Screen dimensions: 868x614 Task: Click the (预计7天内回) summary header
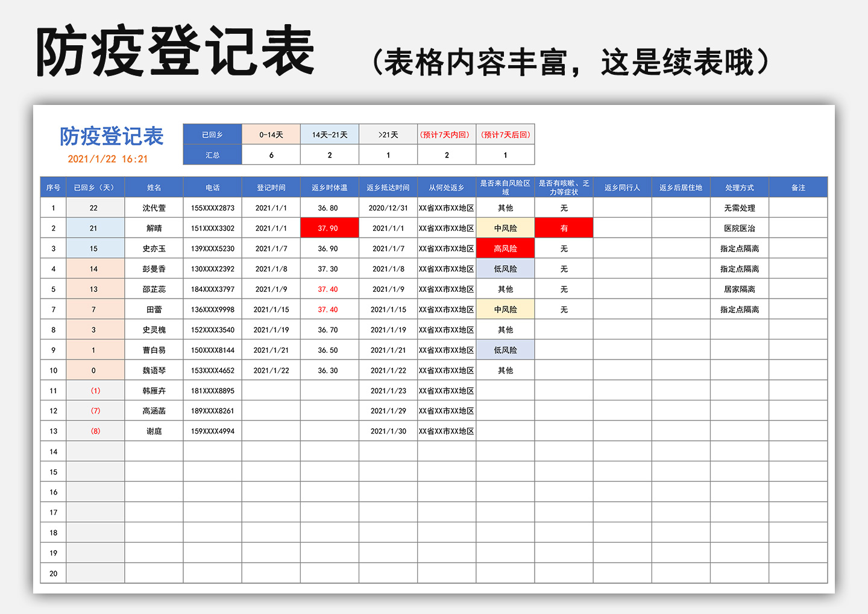(447, 135)
